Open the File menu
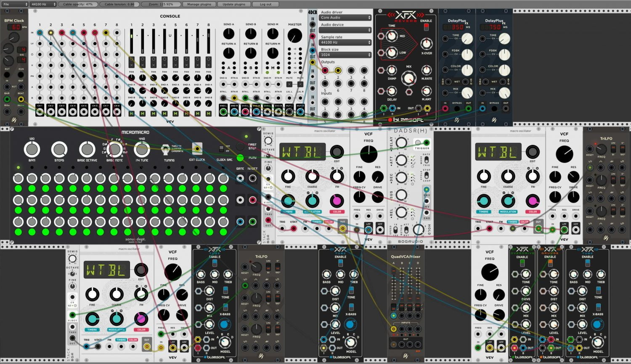This screenshot has width=631, height=364. pos(15,4)
